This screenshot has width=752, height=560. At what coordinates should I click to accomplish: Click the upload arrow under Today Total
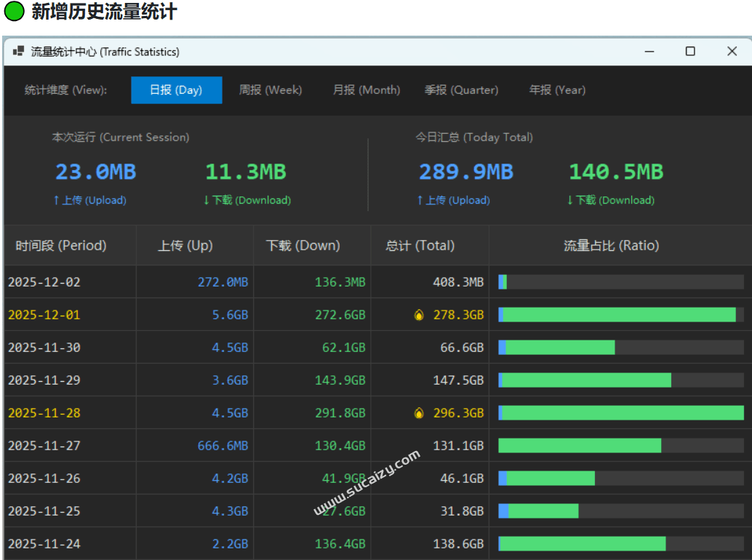pyautogui.click(x=420, y=200)
